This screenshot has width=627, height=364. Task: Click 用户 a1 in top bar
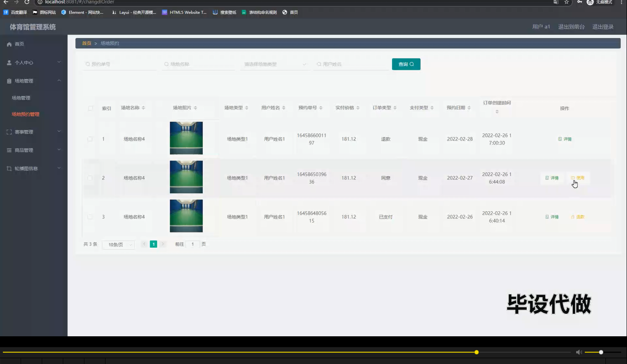click(541, 27)
